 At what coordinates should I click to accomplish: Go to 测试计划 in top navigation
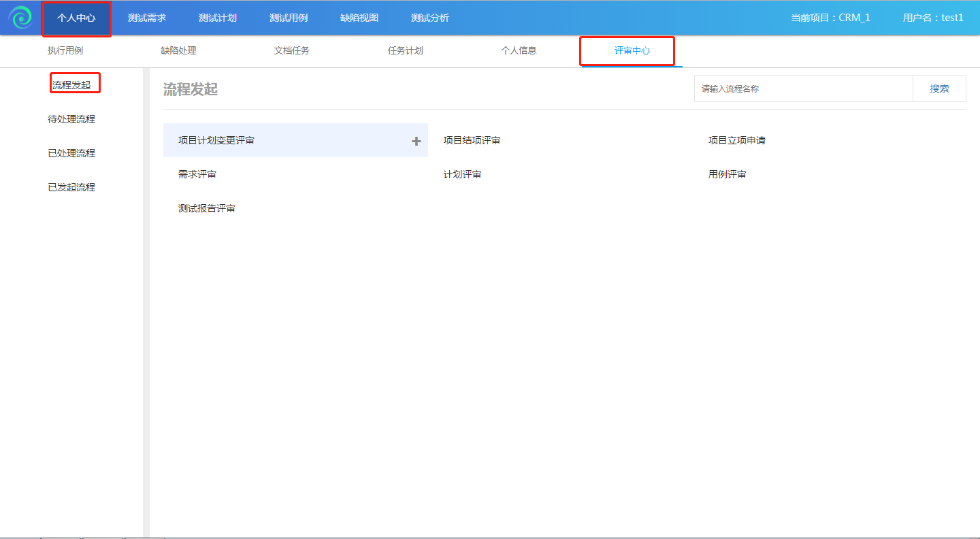point(218,18)
